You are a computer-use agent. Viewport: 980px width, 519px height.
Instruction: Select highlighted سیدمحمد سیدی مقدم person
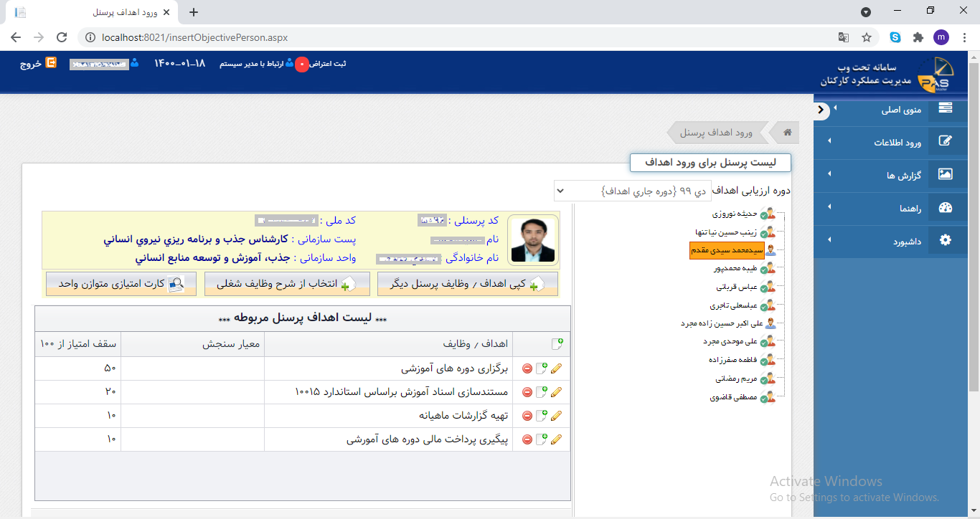click(727, 250)
